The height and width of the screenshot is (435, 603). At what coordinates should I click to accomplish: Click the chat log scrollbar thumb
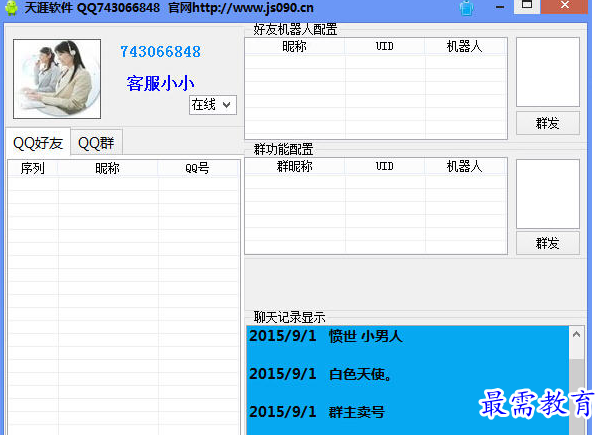[x=576, y=397]
